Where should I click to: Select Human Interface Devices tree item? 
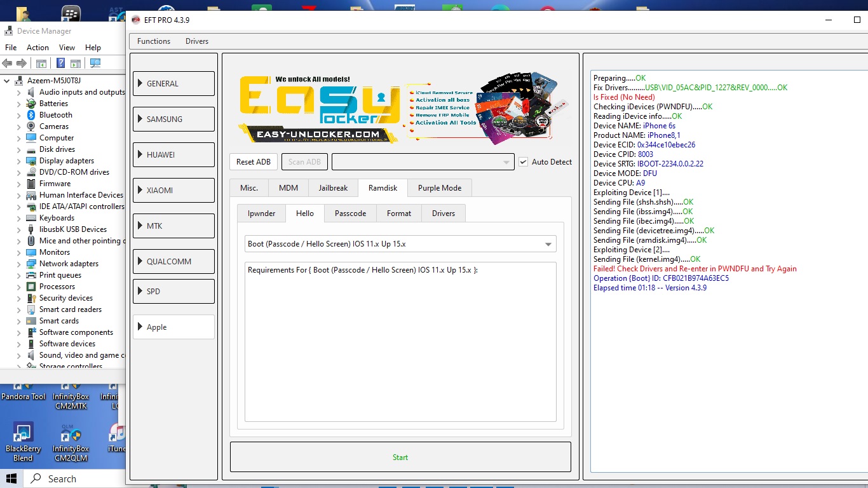point(81,195)
